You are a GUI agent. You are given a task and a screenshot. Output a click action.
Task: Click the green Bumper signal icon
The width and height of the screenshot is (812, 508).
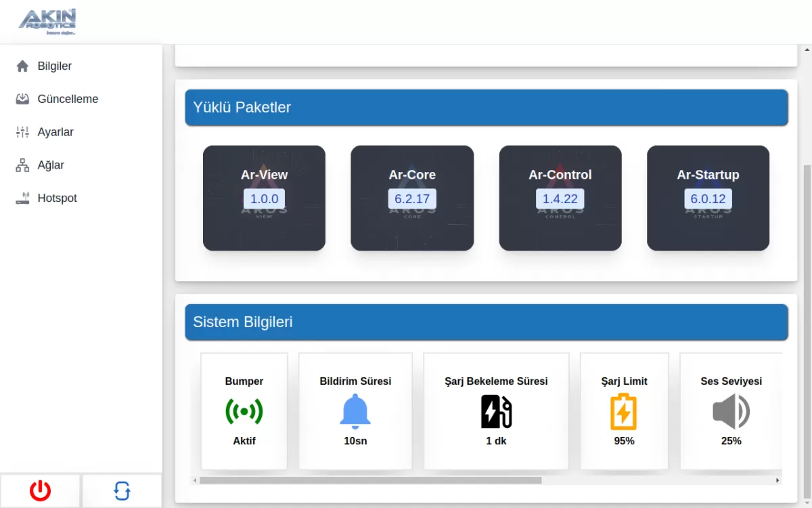pos(244,412)
